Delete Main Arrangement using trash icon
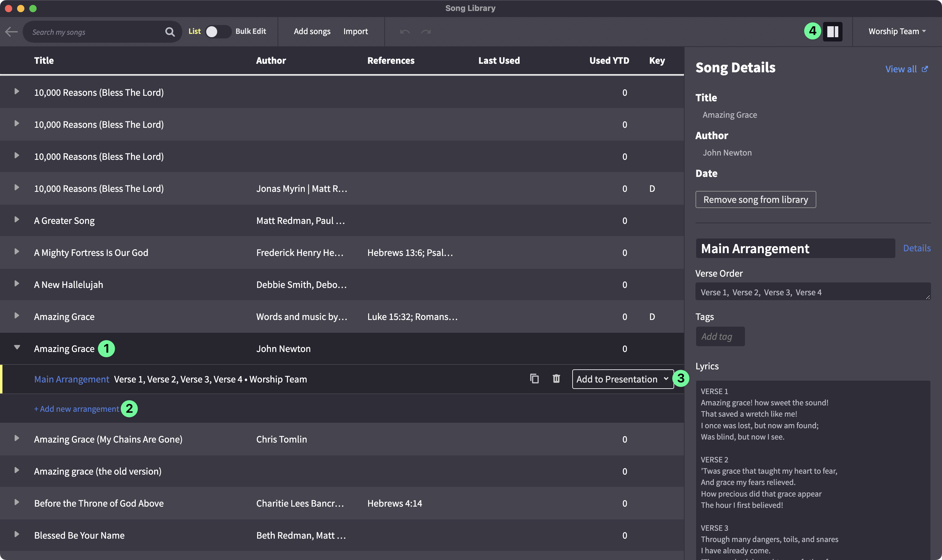942x560 pixels. 556,379
